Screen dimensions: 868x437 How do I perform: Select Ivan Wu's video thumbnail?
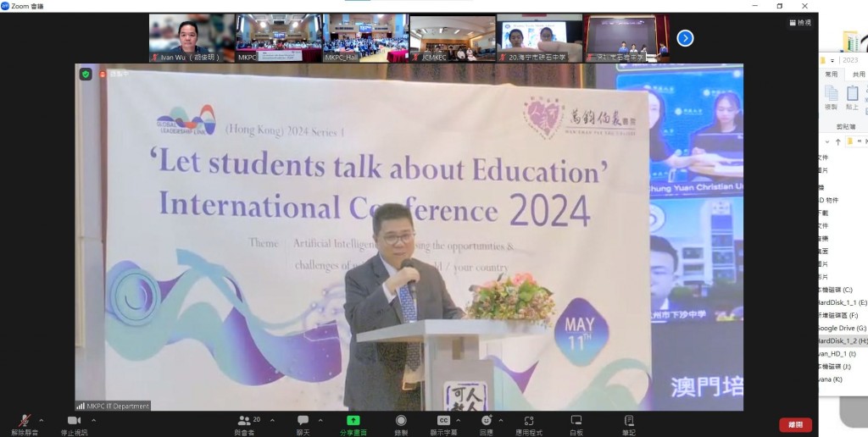tap(192, 38)
